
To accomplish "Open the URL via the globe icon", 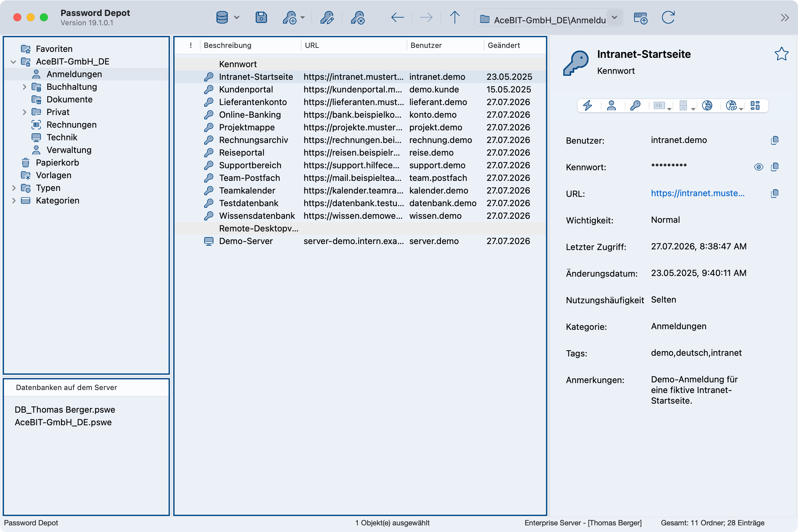I will click(707, 105).
